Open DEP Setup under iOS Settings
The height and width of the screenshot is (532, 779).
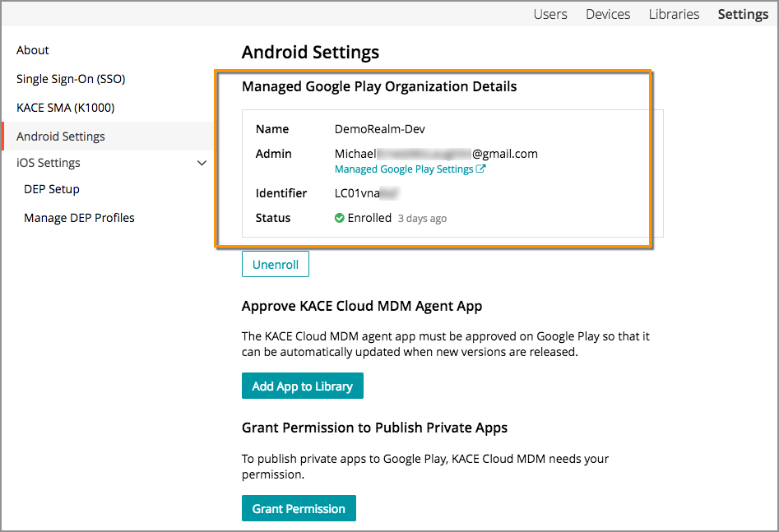click(52, 189)
